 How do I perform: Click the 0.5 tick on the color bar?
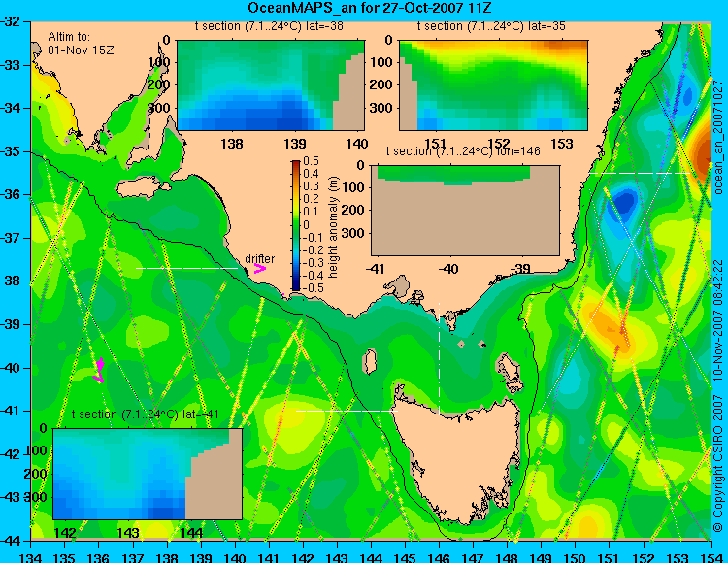pyautogui.click(x=311, y=161)
